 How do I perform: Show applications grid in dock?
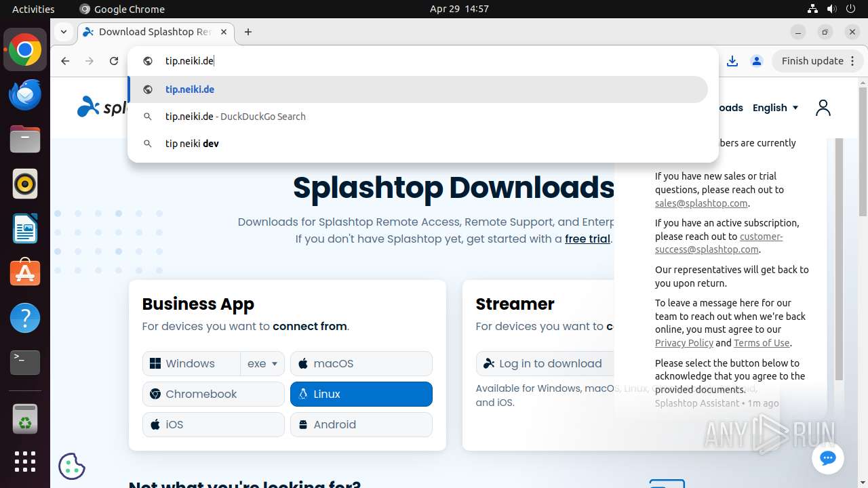click(25, 462)
